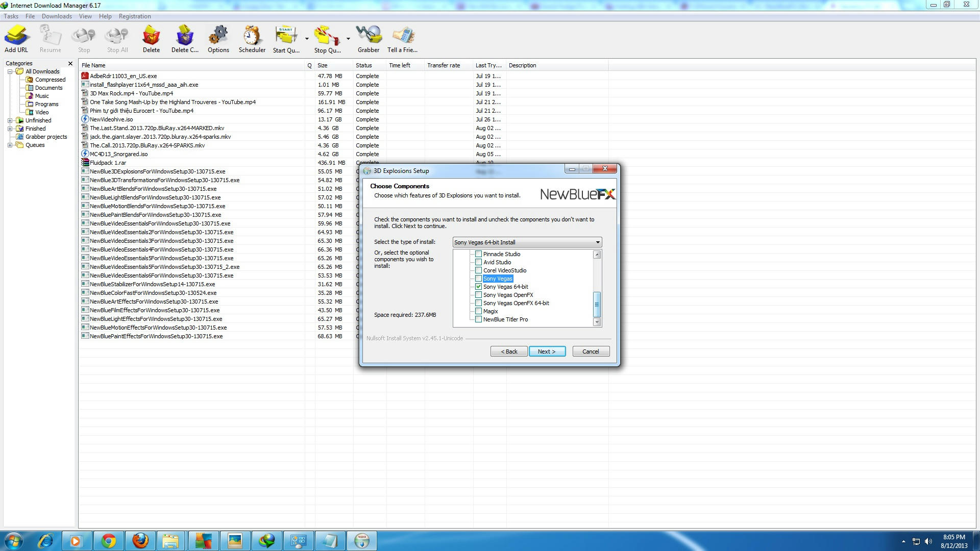Click the Stop All toolbar icon
This screenshot has width=980, height=551.
tap(117, 39)
